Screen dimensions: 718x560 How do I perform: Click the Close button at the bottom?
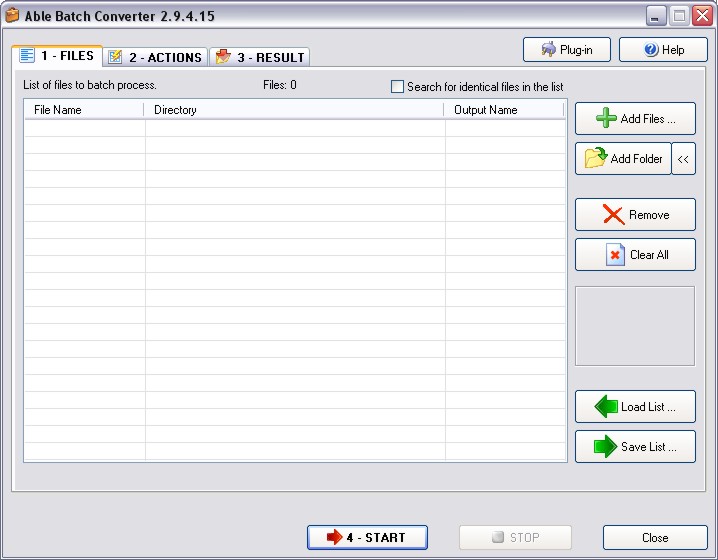coord(655,537)
